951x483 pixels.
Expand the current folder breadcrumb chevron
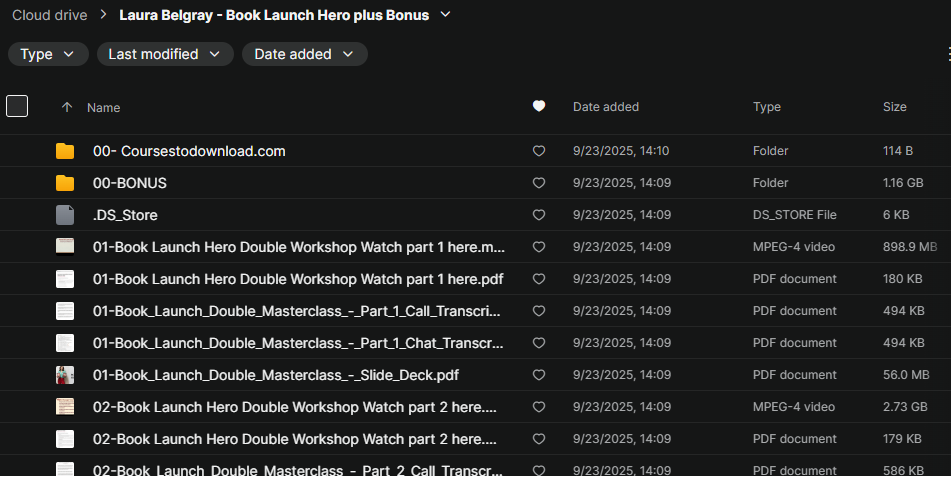pos(446,14)
